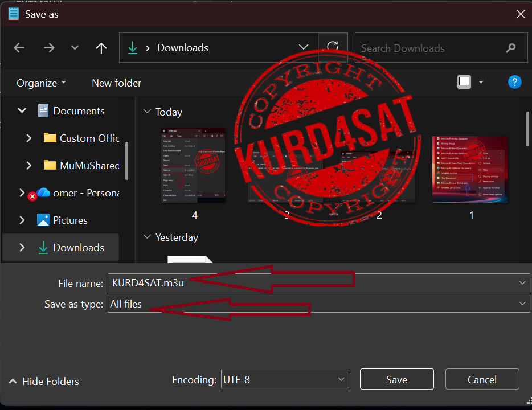Image resolution: width=532 pixels, height=410 pixels.
Task: Select Documents in the navigation pane
Action: coord(79,111)
